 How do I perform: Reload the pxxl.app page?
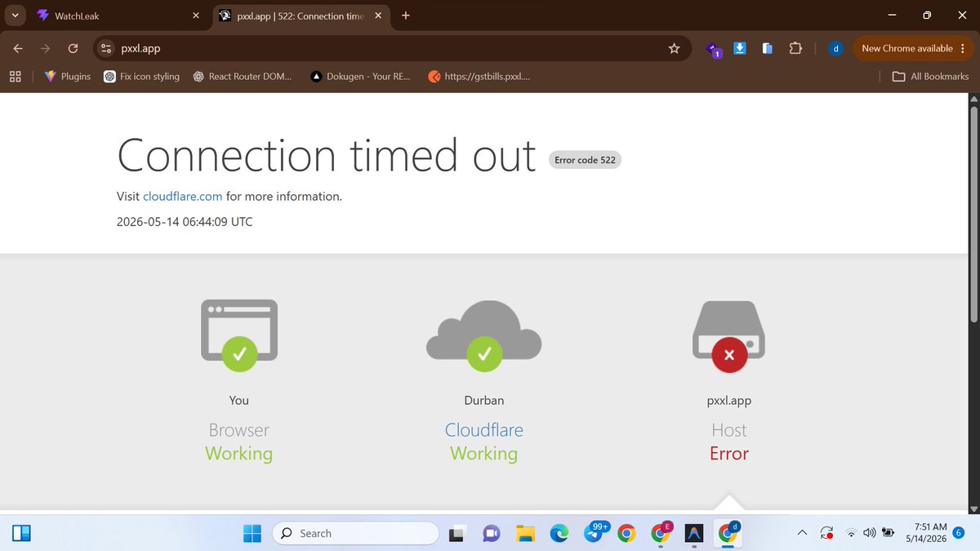73,49
